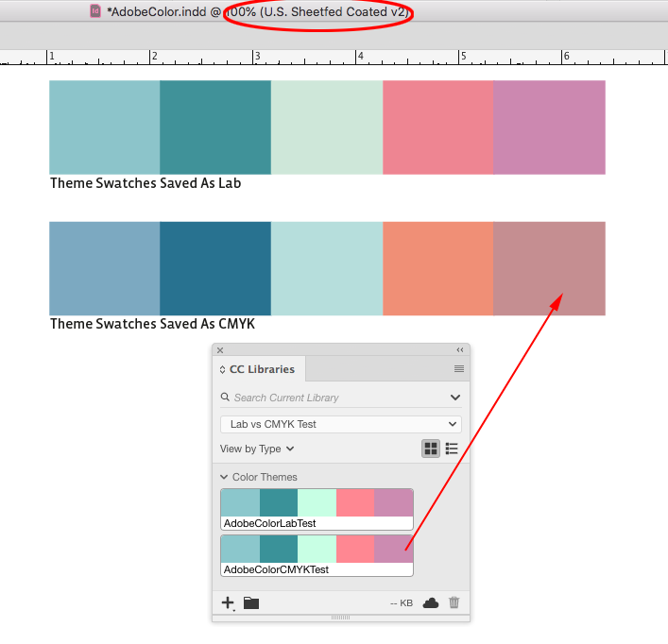Select the AdobeColorLabTest theme
The height and width of the screenshot is (644, 668).
(317, 508)
